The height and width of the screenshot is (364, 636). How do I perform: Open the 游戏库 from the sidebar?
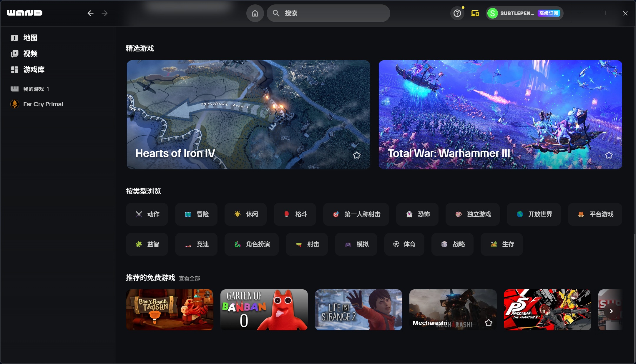click(34, 70)
